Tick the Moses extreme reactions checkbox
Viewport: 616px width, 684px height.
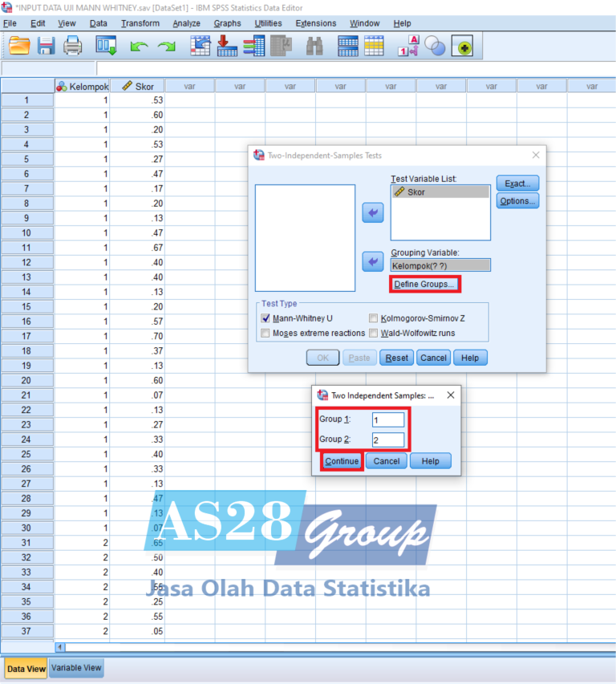pos(265,333)
